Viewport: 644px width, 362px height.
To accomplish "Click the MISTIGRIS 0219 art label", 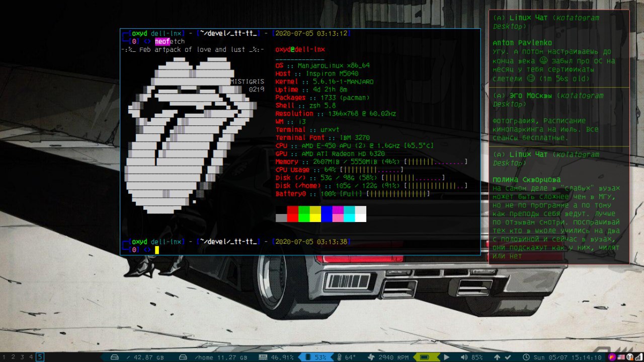I will point(247,86).
